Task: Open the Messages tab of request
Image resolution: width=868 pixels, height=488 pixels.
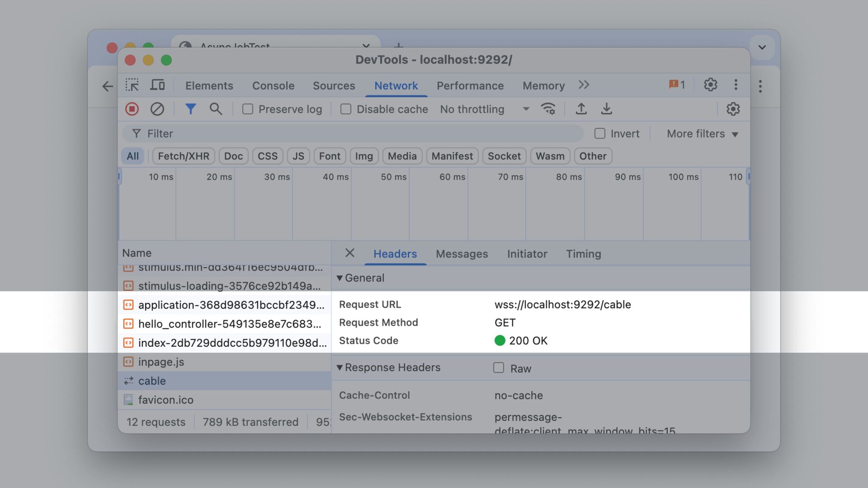Action: [462, 254]
